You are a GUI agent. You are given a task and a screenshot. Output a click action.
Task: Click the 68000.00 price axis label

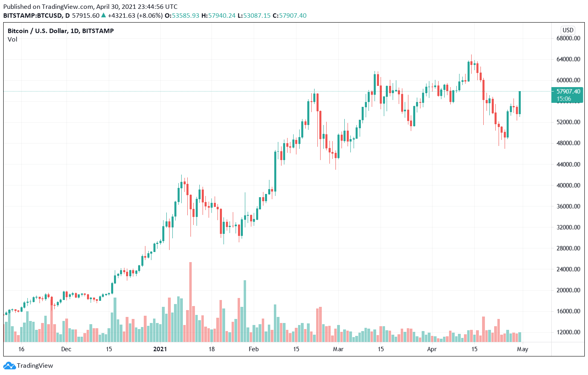point(568,38)
